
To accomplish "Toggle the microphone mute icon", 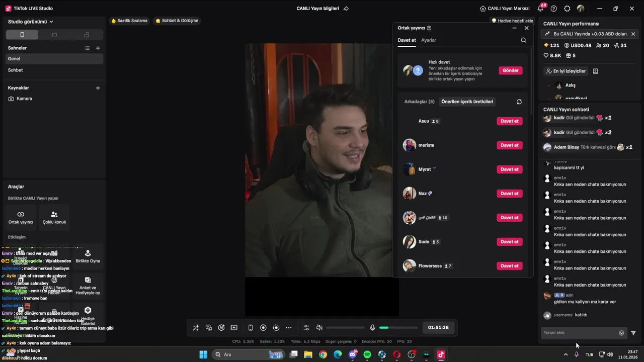I will tap(372, 328).
